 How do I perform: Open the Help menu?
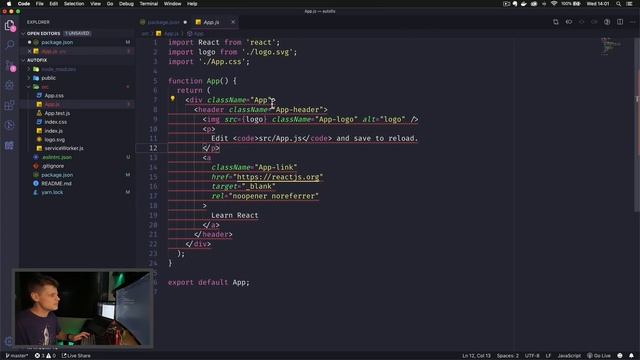click(192, 4)
